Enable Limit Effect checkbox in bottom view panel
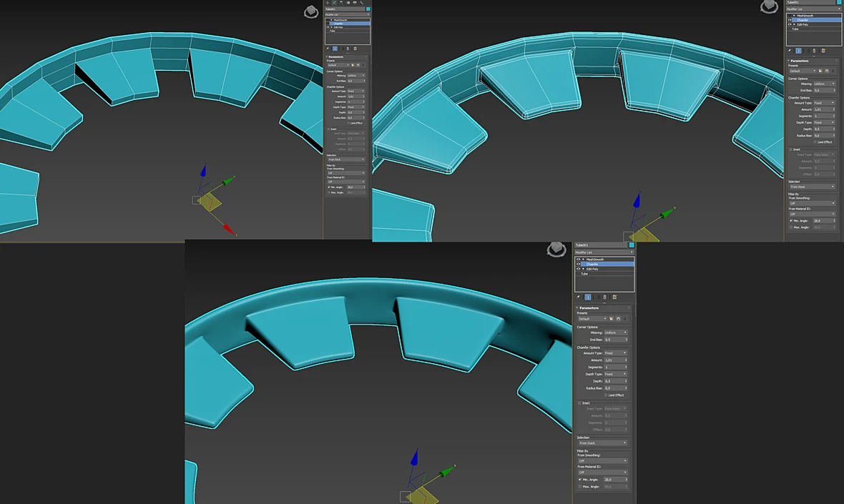The width and height of the screenshot is (844, 504). coord(606,395)
